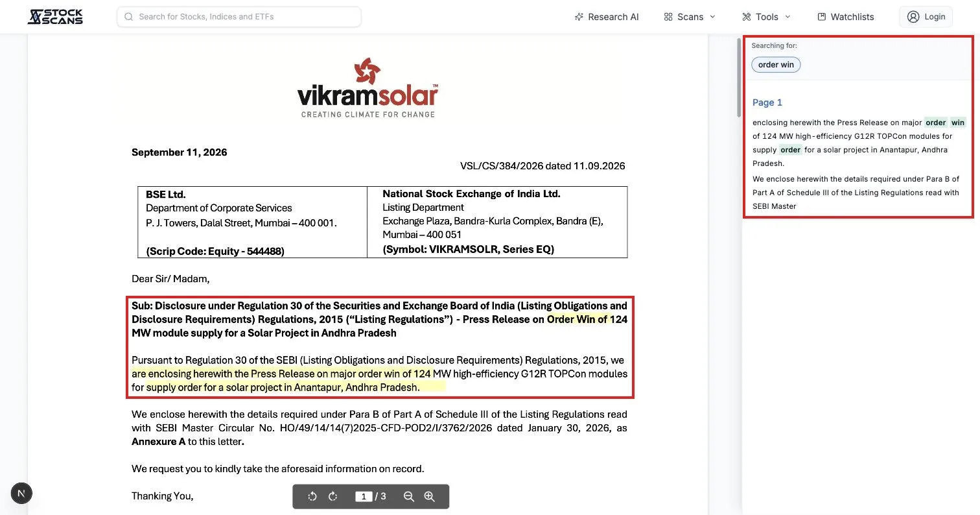Image resolution: width=980 pixels, height=515 pixels.
Task: Click the snippet 'We enclose herewith the details'
Action: [x=856, y=193]
